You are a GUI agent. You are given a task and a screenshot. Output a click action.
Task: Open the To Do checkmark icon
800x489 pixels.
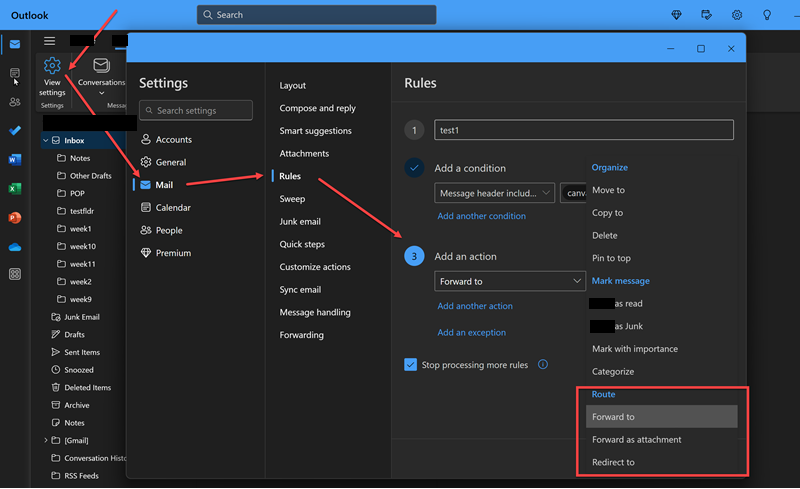[15, 131]
